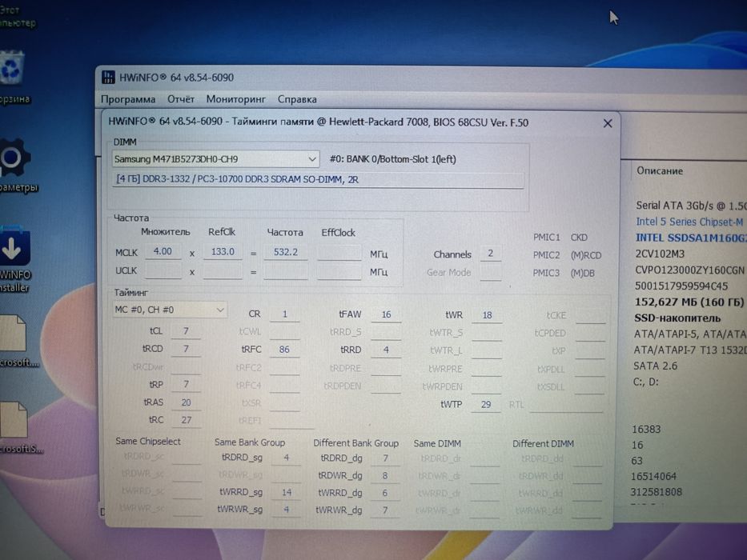
Task: Click the tWR value 18 field
Action: (487, 315)
